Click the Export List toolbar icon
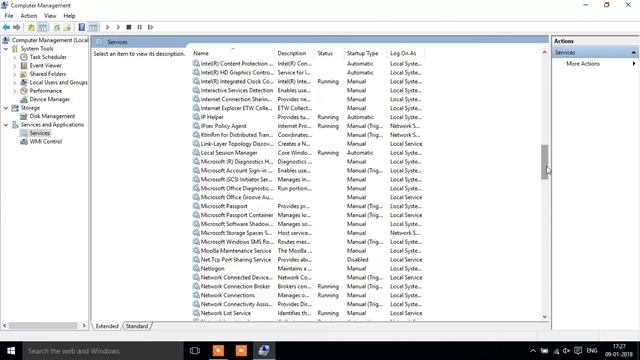 pos(67,27)
